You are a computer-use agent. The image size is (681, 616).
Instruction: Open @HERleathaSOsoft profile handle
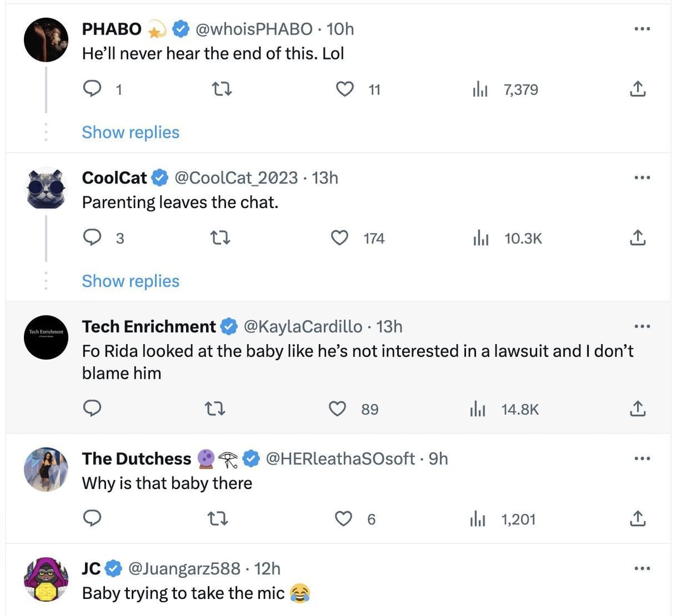coord(340,458)
